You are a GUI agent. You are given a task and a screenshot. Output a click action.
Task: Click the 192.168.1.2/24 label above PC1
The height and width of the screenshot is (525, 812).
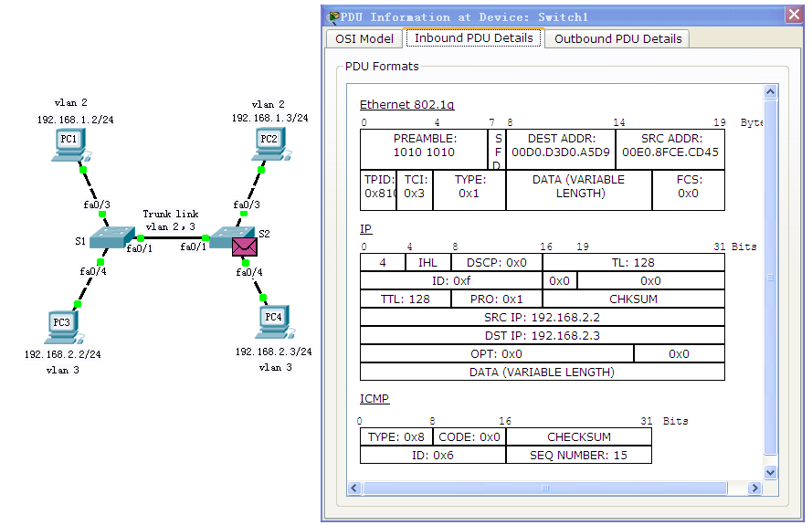76,120
